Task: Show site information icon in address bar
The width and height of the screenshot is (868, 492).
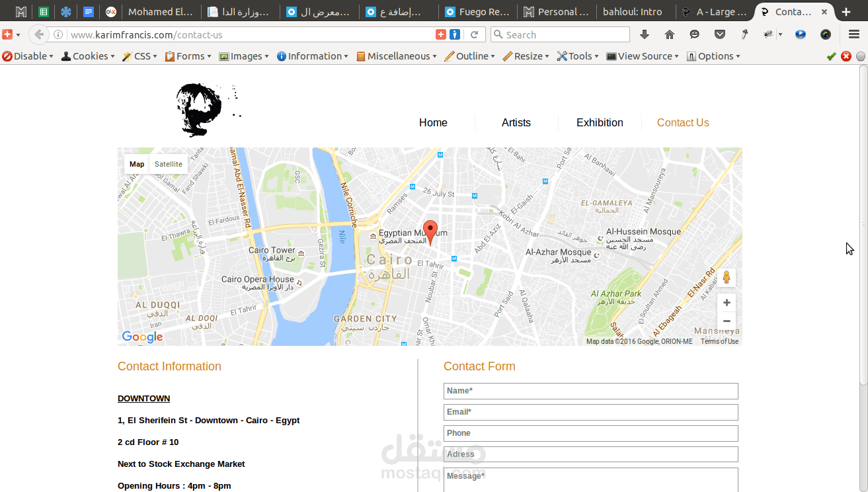Action: coord(58,35)
